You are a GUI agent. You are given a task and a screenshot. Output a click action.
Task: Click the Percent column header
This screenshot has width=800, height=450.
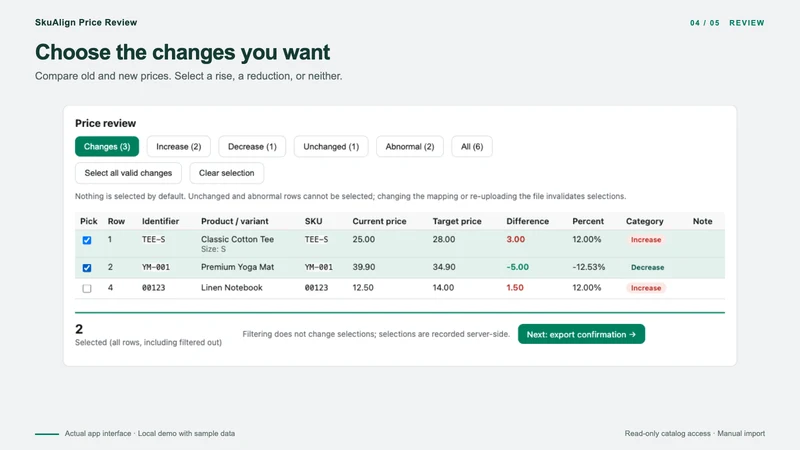pyautogui.click(x=588, y=221)
